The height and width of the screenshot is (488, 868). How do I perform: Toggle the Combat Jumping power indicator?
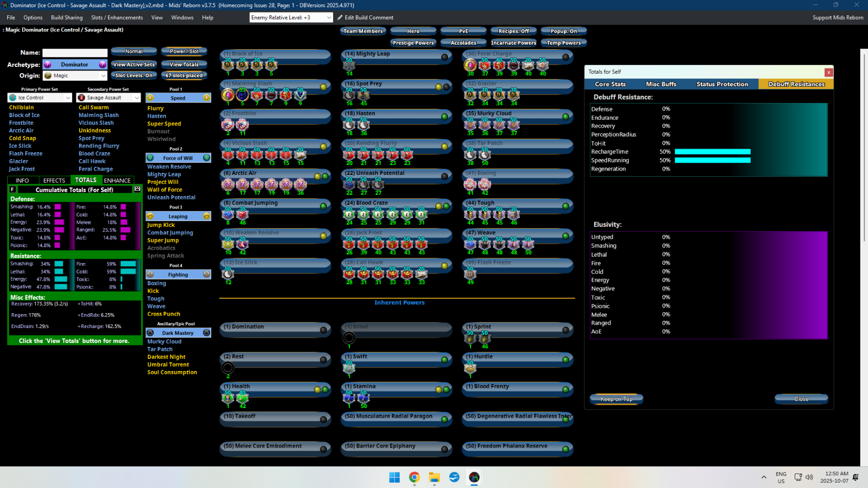pos(324,206)
